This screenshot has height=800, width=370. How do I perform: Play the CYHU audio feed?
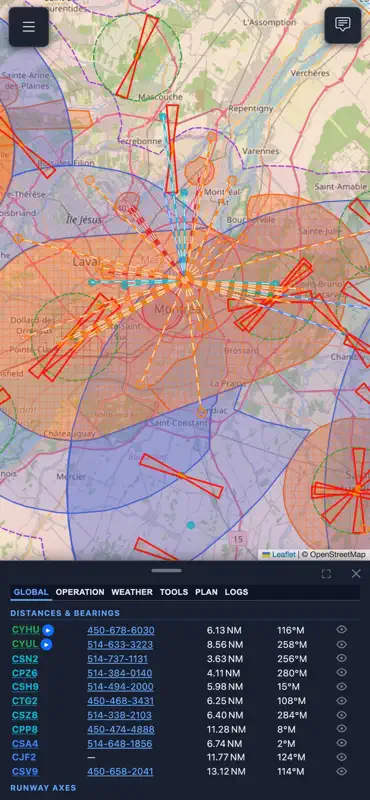48,630
